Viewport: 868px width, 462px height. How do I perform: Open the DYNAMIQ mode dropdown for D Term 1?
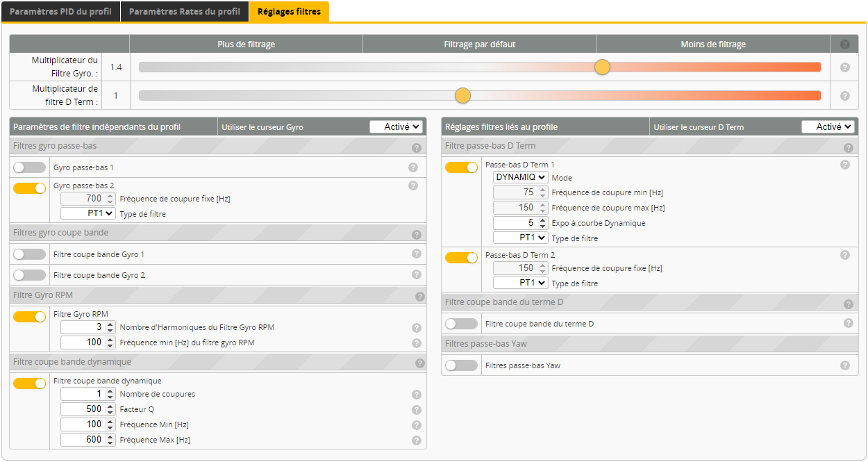coord(520,177)
